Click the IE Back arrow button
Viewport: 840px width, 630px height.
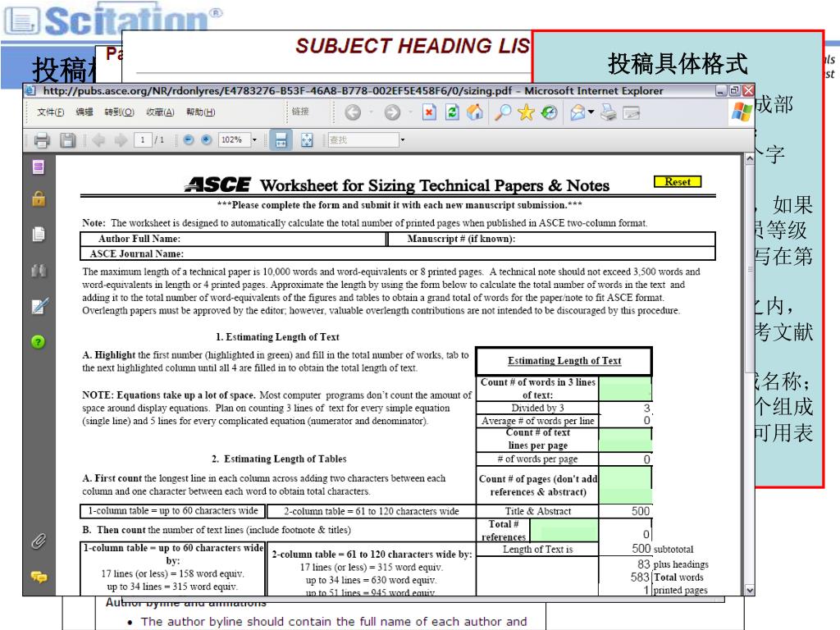click(353, 112)
